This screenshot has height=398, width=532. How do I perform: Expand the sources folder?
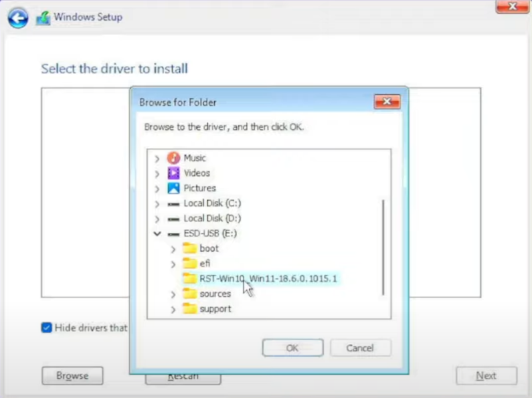173,294
